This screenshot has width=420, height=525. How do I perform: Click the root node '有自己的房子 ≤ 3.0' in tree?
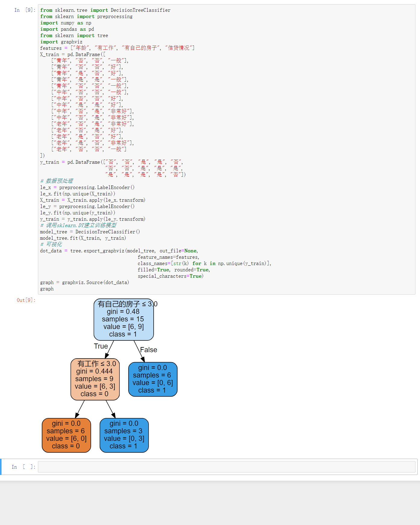(x=124, y=320)
